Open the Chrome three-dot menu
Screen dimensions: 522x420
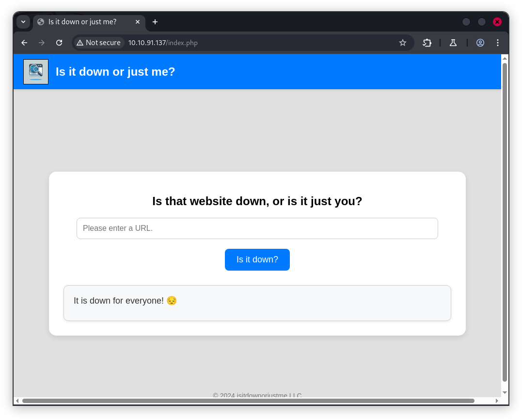coord(498,43)
